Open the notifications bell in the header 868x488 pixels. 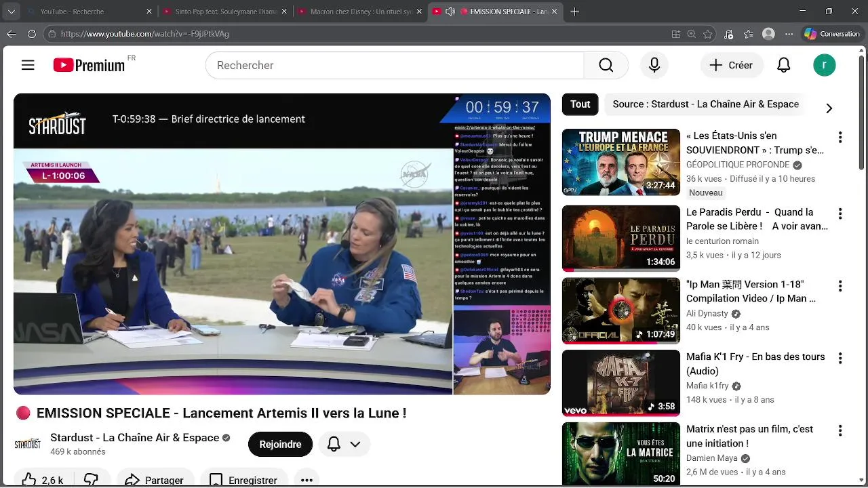[784, 65]
